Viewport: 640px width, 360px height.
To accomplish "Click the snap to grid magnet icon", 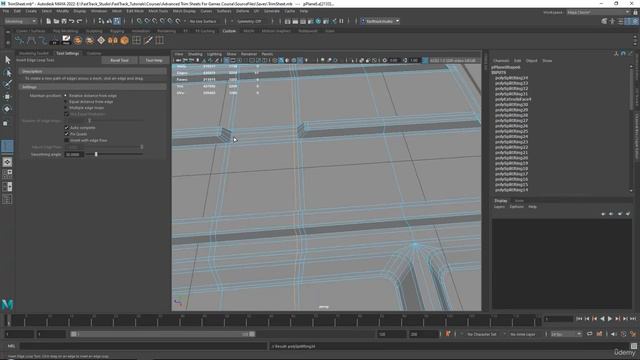I will [139, 21].
